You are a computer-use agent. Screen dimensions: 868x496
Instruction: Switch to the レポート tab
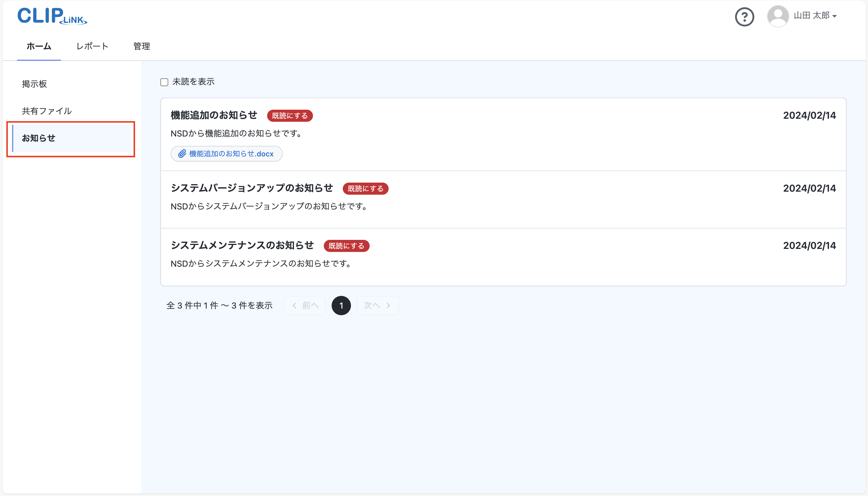click(92, 46)
